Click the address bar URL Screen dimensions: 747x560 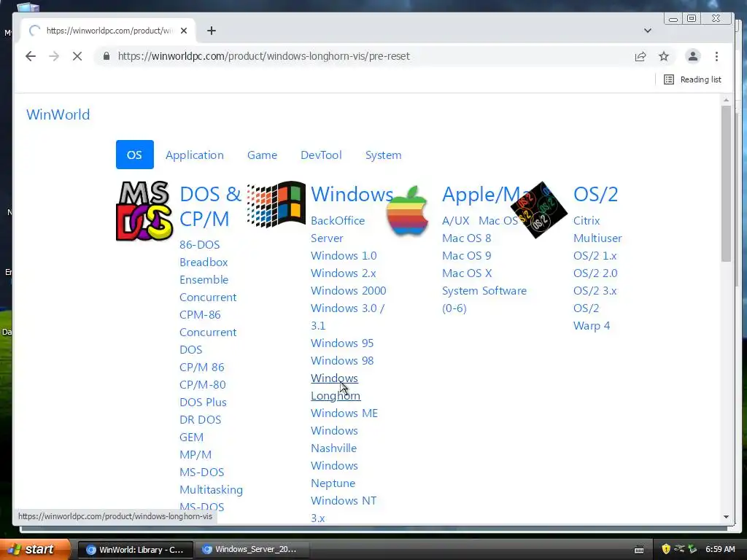click(x=264, y=56)
